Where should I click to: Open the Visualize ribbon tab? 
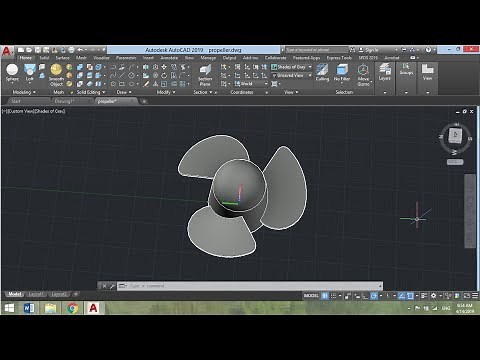[101, 58]
